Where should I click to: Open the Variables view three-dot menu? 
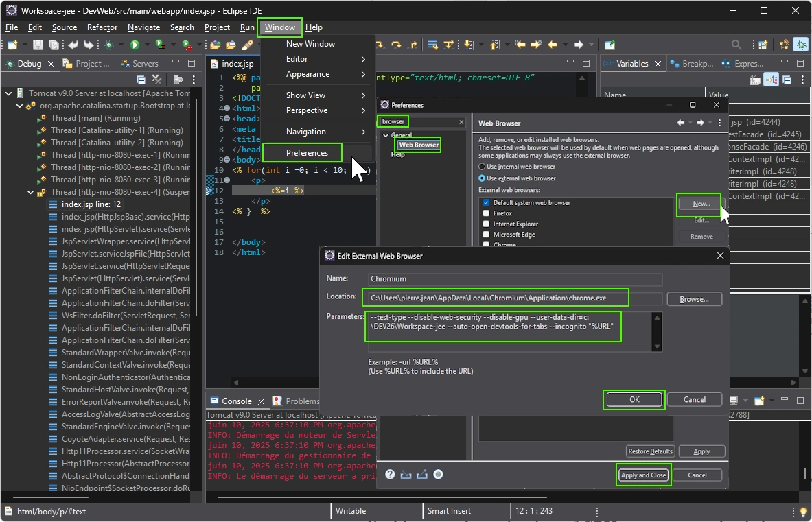(802, 80)
